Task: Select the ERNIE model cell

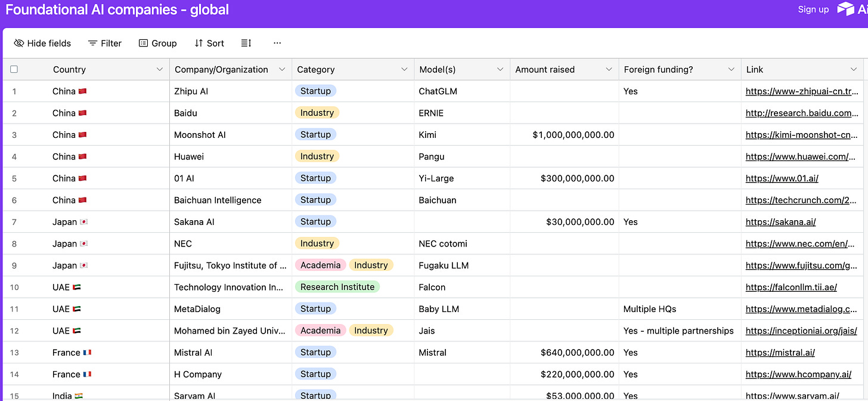Action: click(462, 113)
